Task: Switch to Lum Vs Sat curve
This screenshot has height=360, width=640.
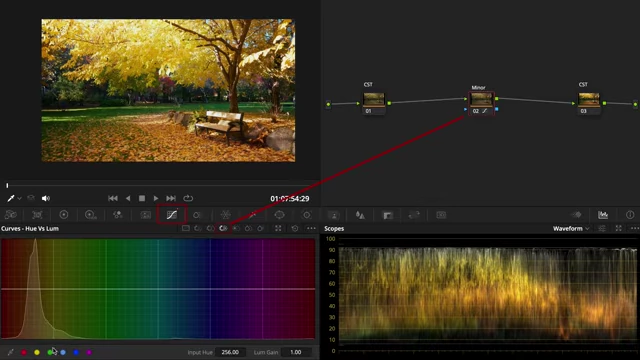Action: coord(236,228)
